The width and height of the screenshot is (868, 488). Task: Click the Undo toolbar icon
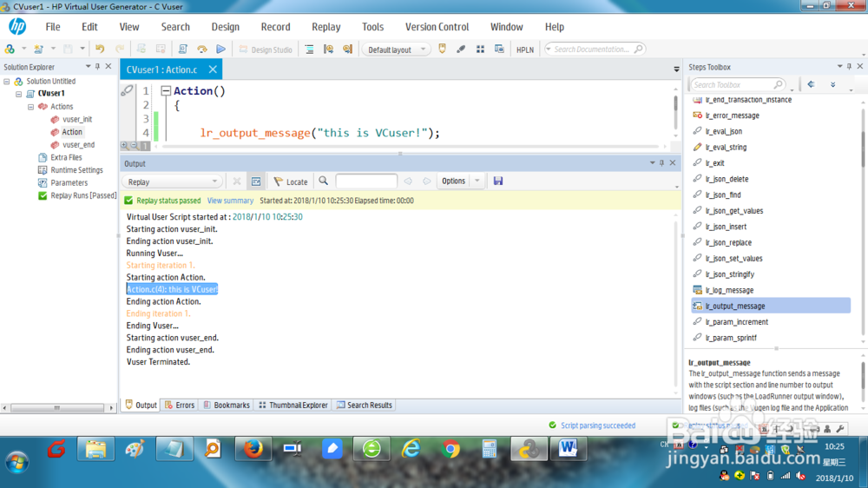point(100,49)
